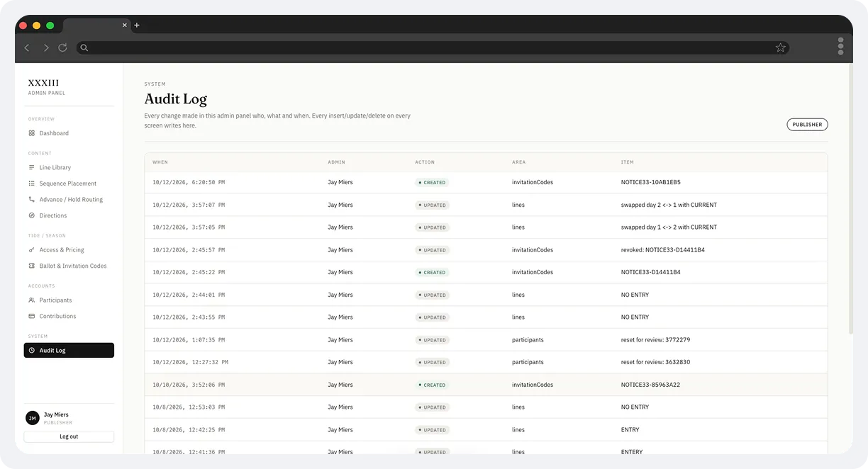Image resolution: width=868 pixels, height=469 pixels.
Task: Click admin Jay Miers in the 12:27:32 PM row
Action: point(340,362)
